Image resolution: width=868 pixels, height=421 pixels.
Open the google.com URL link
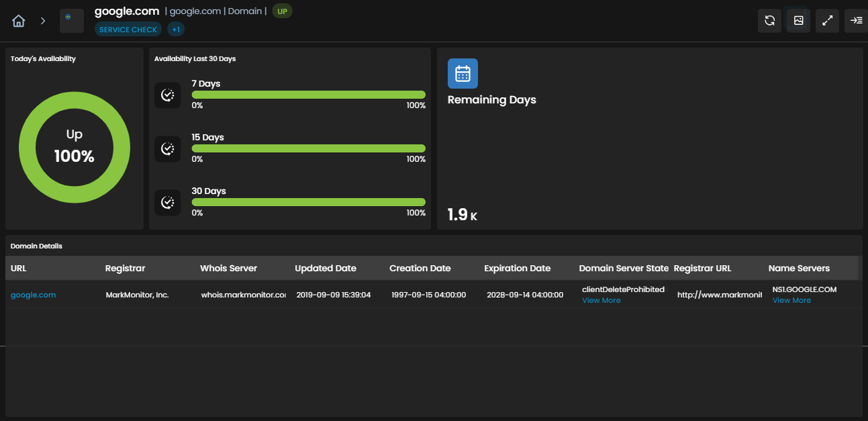pos(34,295)
